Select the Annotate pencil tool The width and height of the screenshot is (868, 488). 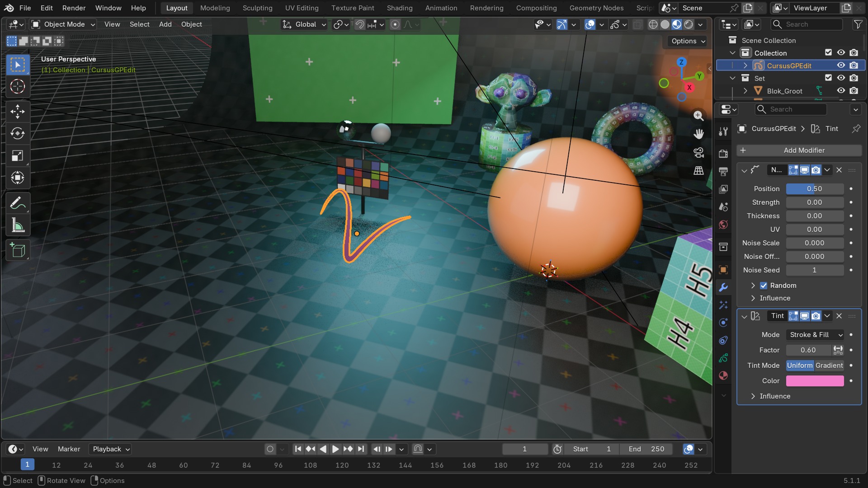tap(18, 203)
